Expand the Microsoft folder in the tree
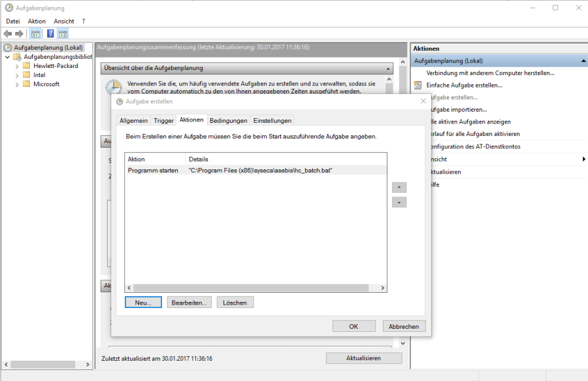The width and height of the screenshot is (588, 381). [17, 84]
